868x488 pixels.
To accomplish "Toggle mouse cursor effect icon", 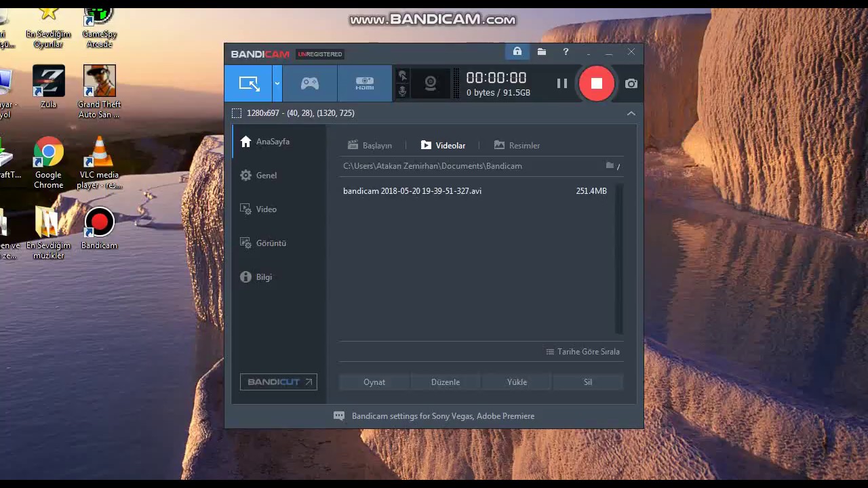I will point(402,75).
